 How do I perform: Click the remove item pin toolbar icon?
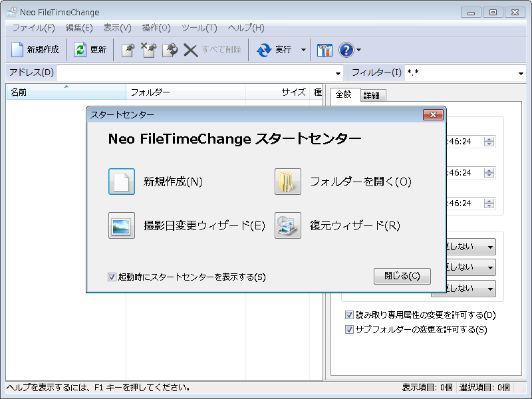pyautogui.click(x=148, y=51)
